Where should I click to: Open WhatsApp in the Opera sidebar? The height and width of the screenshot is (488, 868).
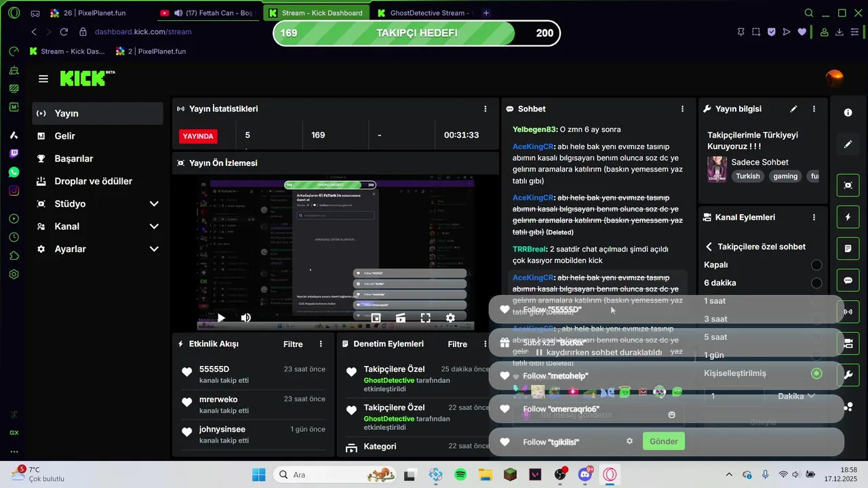(x=14, y=172)
